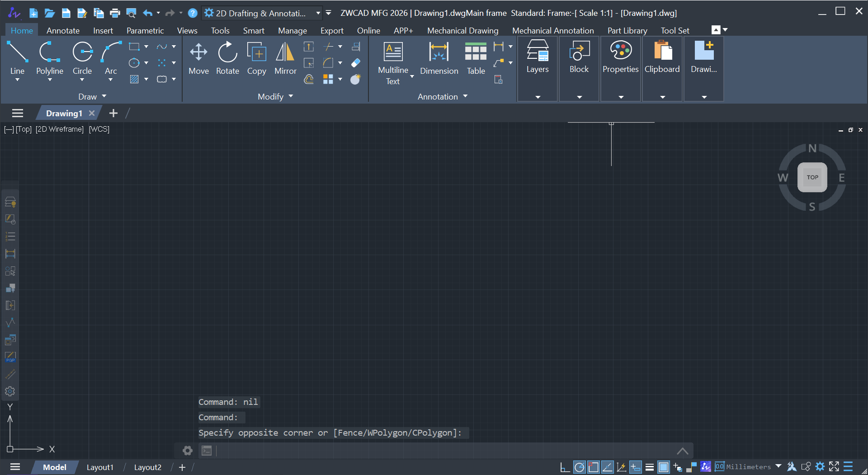The height and width of the screenshot is (475, 868).
Task: Select the Polyline tool
Action: (50, 57)
